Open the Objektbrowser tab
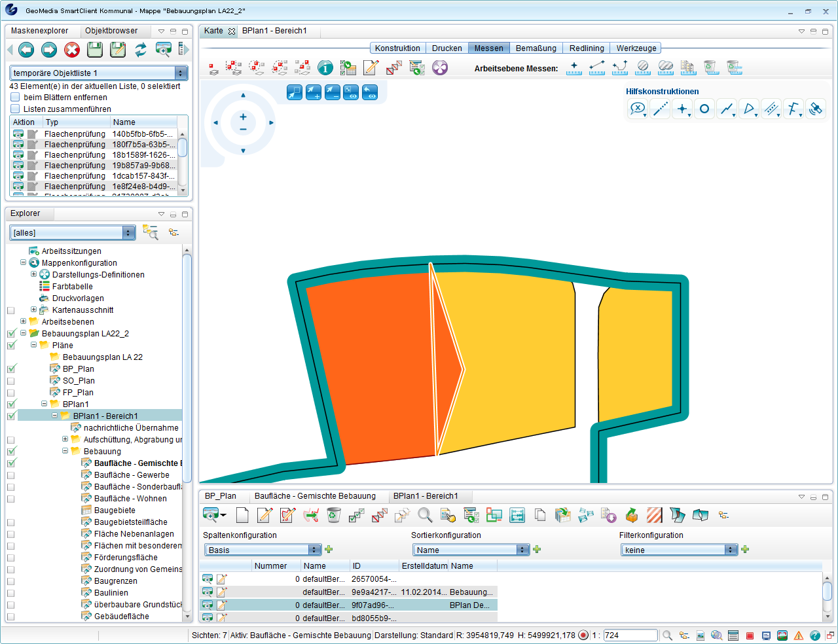Viewport: 838px width, 644px height. [111, 31]
